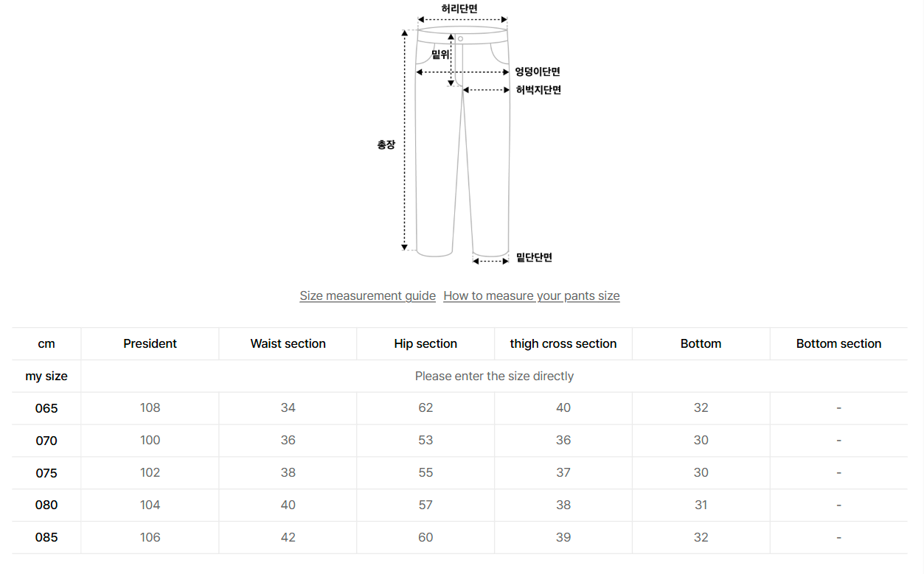Image resolution: width=924 pixels, height=574 pixels.
Task: Click the pants measurement diagram image
Action: pyautogui.click(x=462, y=140)
